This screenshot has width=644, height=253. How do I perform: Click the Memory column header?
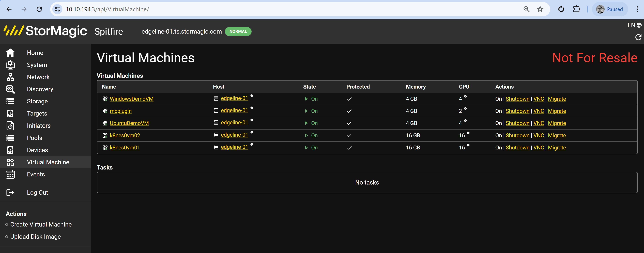tap(416, 87)
